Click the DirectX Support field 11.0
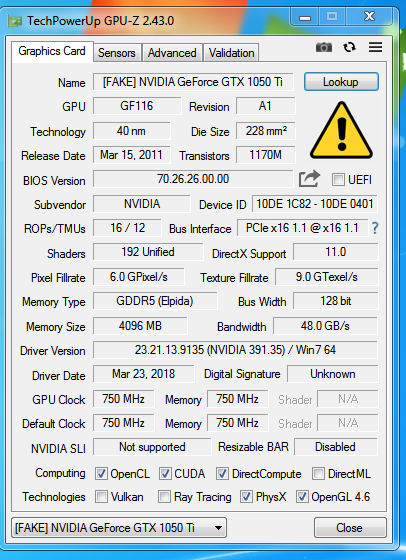The width and height of the screenshot is (406, 560). pyautogui.click(x=335, y=252)
